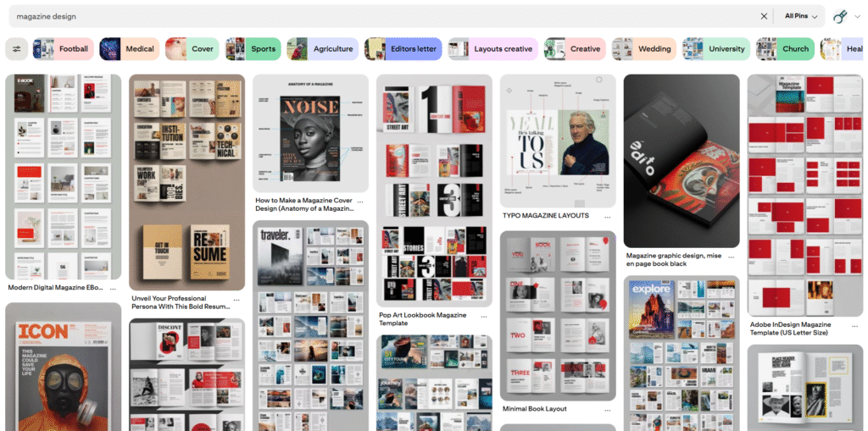
Task: Clear the search text with the X icon
Action: pos(764,16)
